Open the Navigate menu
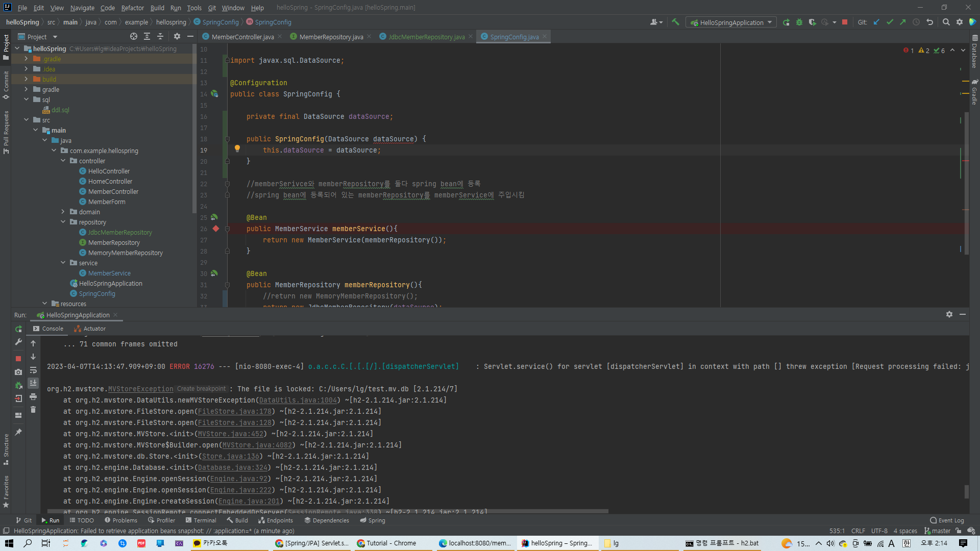 coord(82,8)
